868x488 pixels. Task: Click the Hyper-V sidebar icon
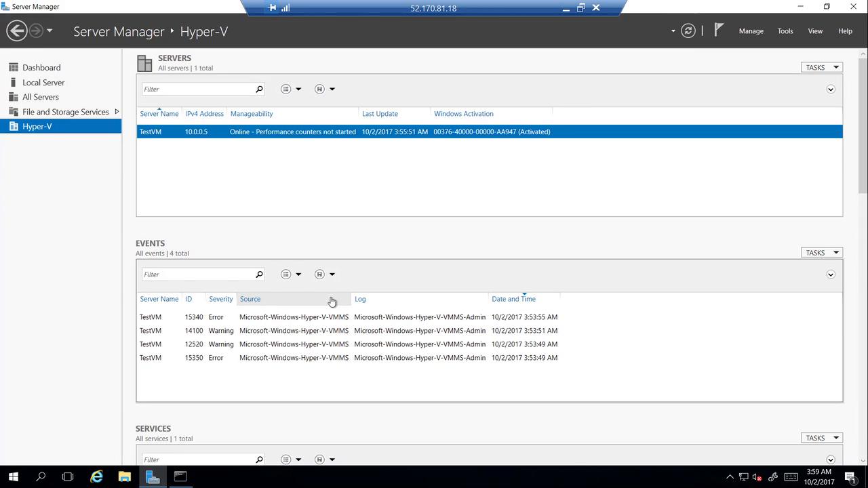13,126
